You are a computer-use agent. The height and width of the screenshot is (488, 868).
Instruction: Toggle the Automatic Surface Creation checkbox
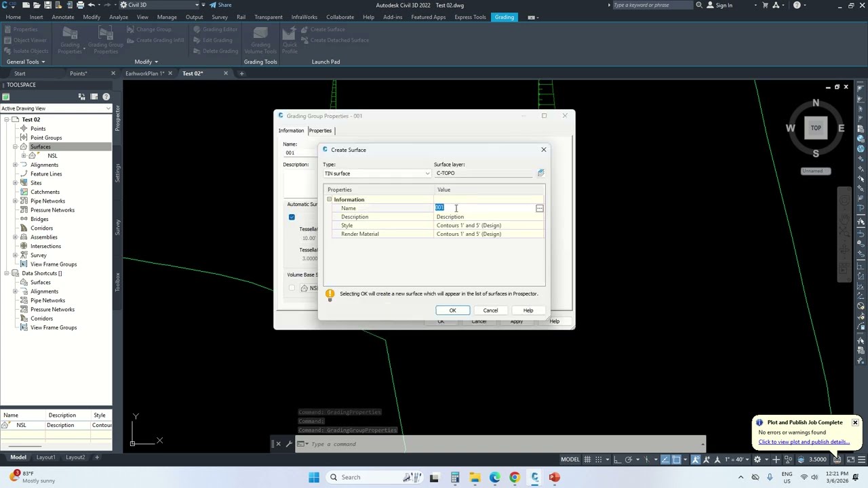292,217
